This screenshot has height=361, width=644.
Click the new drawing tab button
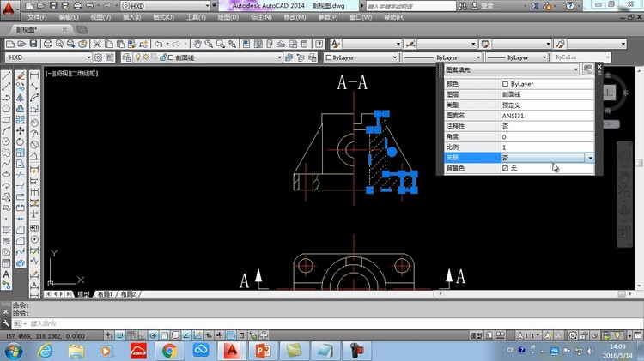coord(82,29)
